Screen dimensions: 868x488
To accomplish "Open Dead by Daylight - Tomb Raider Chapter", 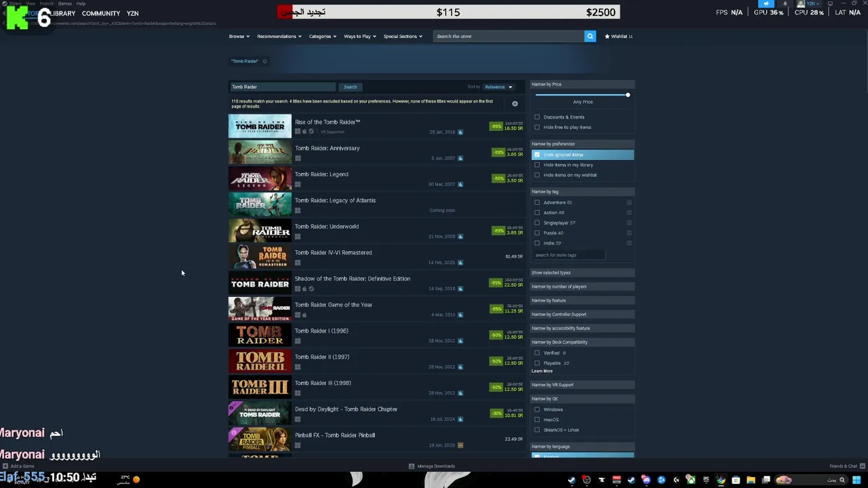I will (376, 413).
